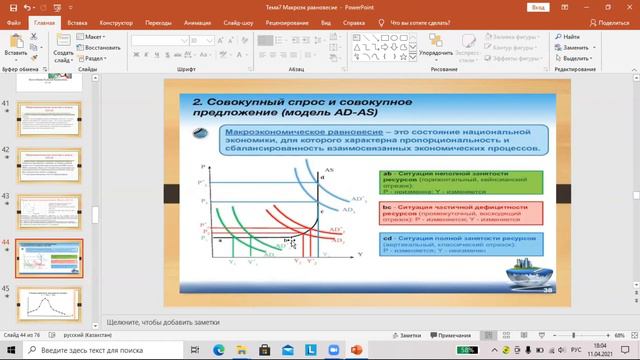Copy selection with the copy icon
Viewport: 640px width, 360px height.
pyautogui.click(x=34, y=47)
